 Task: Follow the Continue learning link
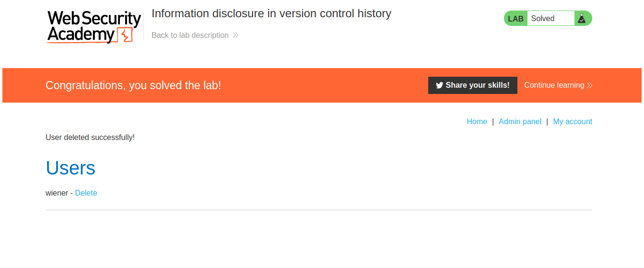point(554,85)
